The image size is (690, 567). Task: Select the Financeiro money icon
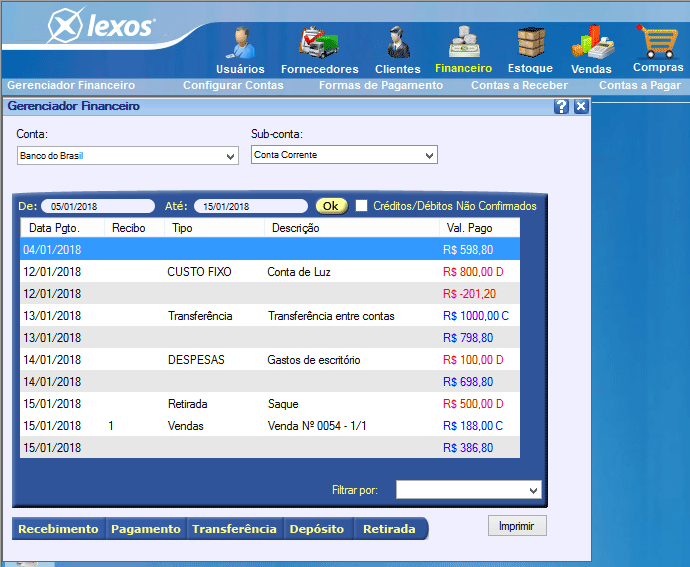click(464, 42)
